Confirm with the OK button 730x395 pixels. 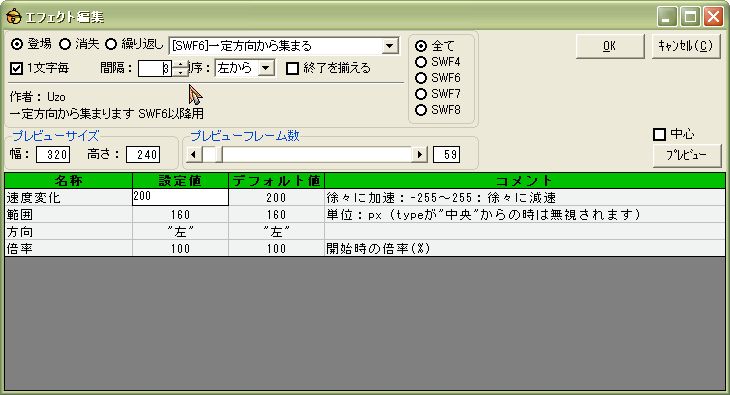[609, 46]
